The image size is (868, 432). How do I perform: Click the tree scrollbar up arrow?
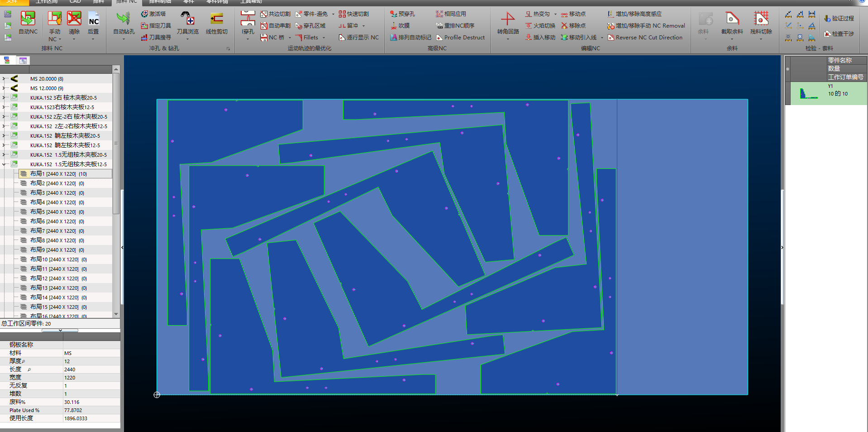click(x=116, y=69)
